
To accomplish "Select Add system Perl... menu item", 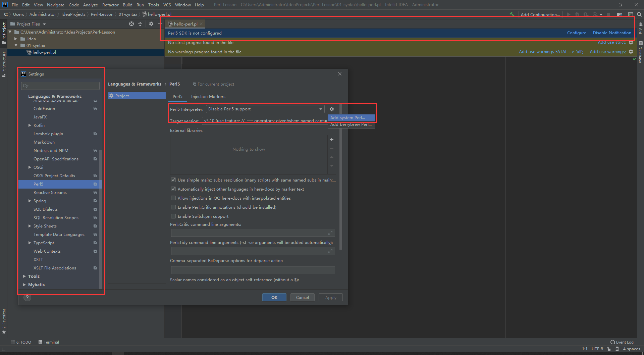I will click(x=351, y=118).
